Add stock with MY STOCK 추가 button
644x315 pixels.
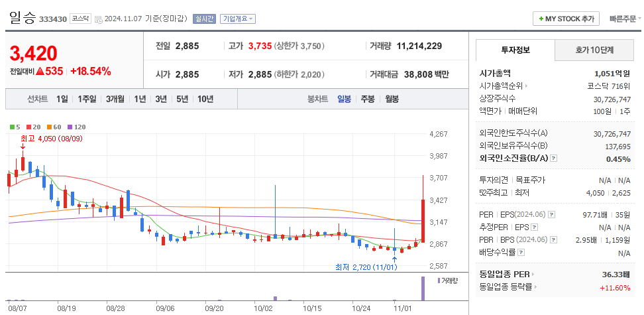click(x=566, y=19)
